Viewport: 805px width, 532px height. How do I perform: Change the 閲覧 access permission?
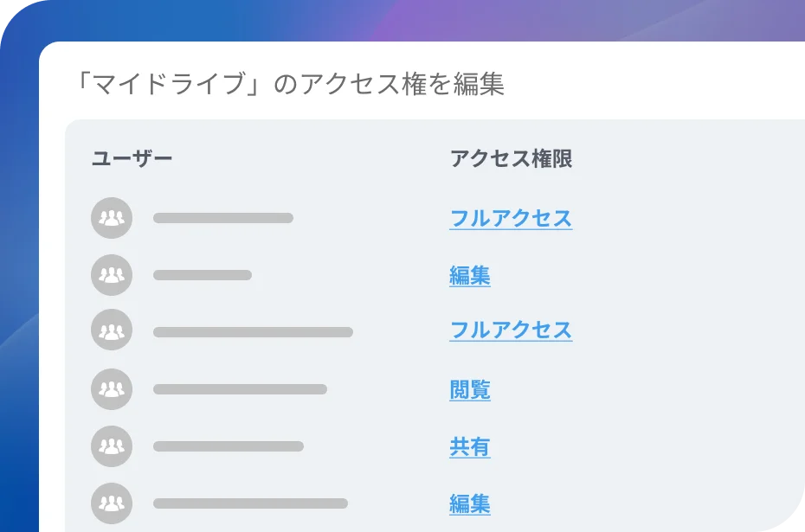click(470, 390)
